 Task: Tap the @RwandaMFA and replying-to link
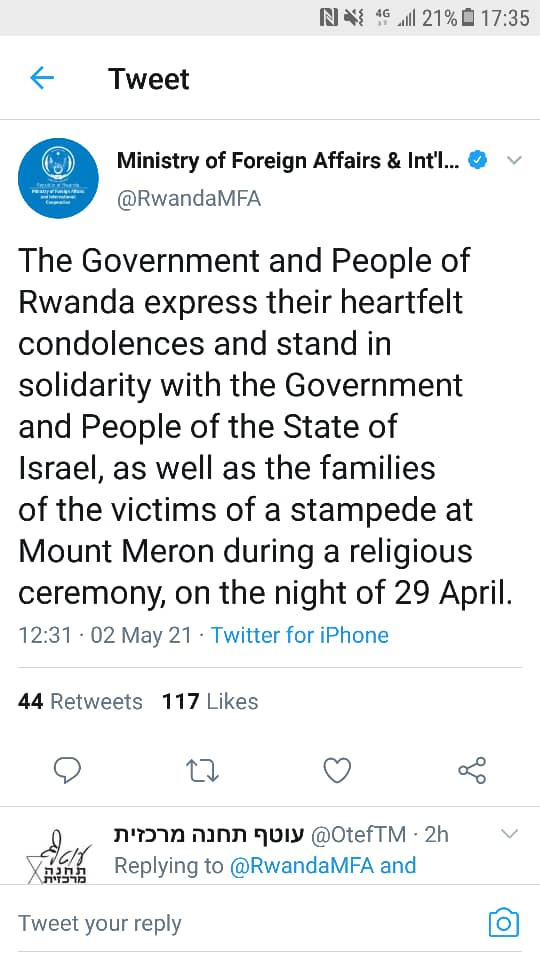click(x=323, y=865)
